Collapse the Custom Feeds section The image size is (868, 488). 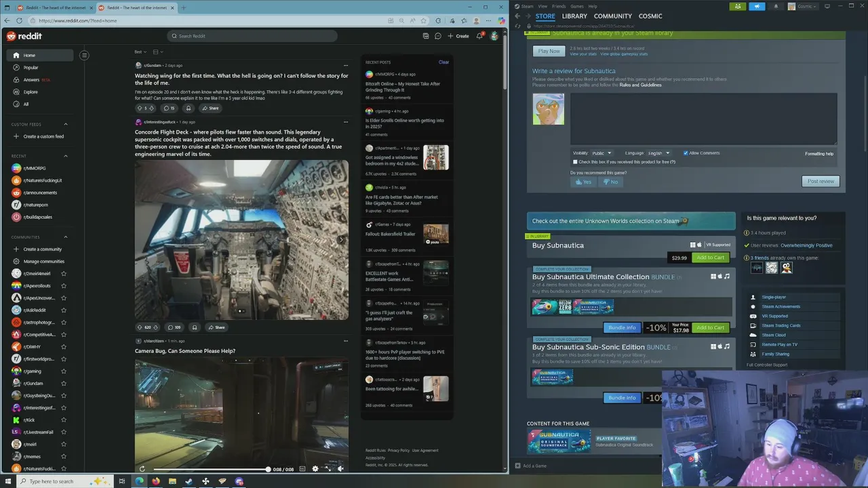(x=66, y=124)
